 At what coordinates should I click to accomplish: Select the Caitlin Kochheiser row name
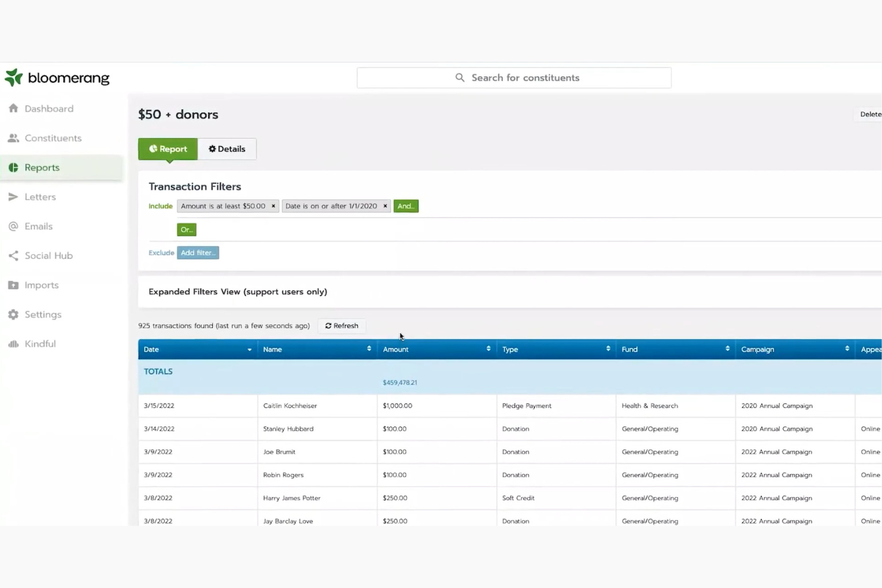[290, 406]
